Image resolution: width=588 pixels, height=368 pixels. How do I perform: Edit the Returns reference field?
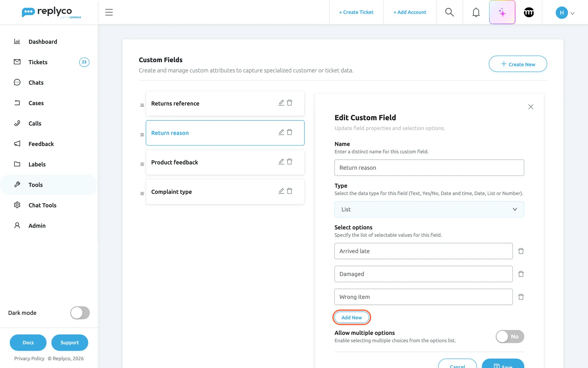click(281, 103)
